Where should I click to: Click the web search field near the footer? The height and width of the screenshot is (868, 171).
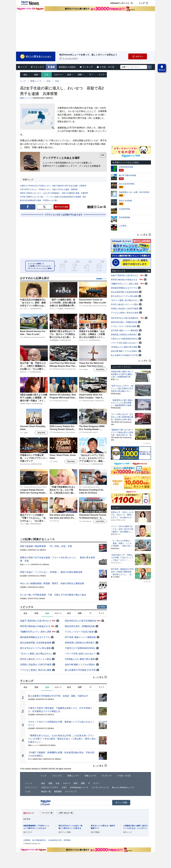click(x=83, y=802)
